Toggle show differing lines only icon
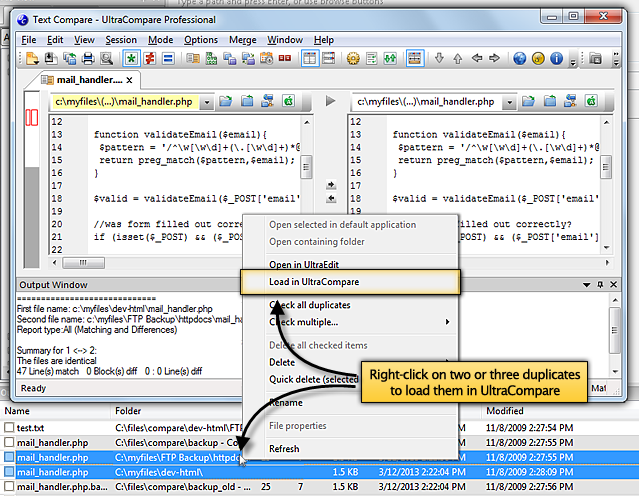 pos(150,58)
